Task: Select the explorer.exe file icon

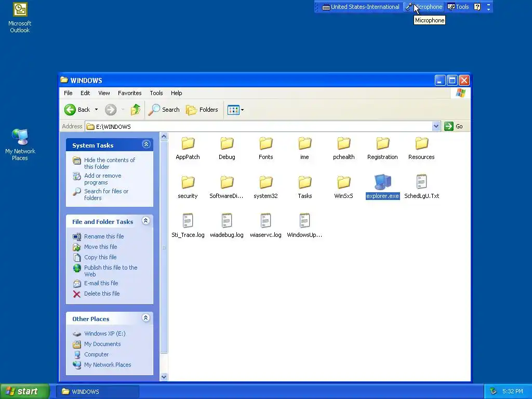Action: (x=382, y=182)
